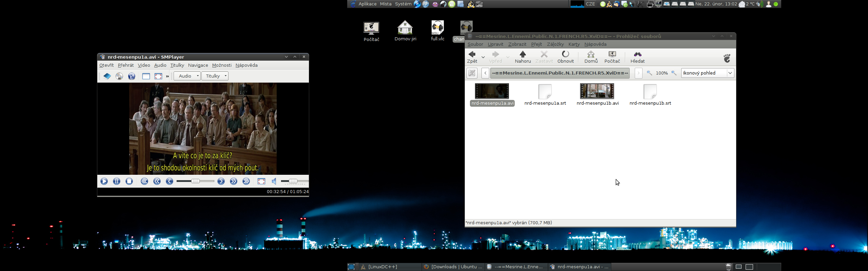Select the Mesrine folder path button
Image resolution: width=868 pixels, height=271 pixels.
click(x=560, y=73)
